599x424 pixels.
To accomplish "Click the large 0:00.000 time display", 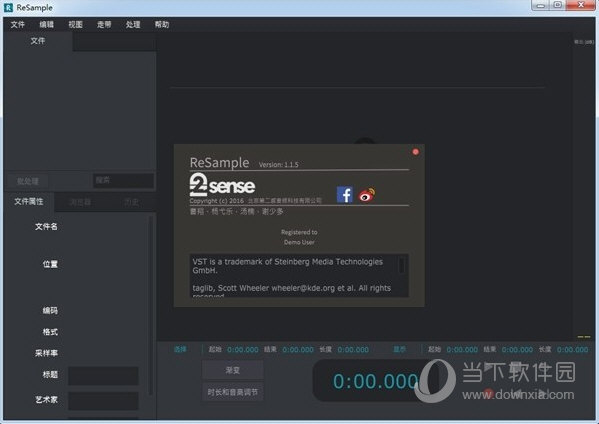I will [376, 381].
